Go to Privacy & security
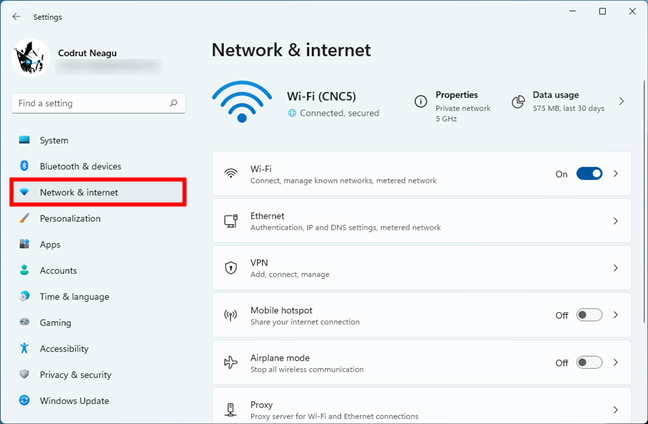Viewport: 648px width, 424px height. point(98,374)
